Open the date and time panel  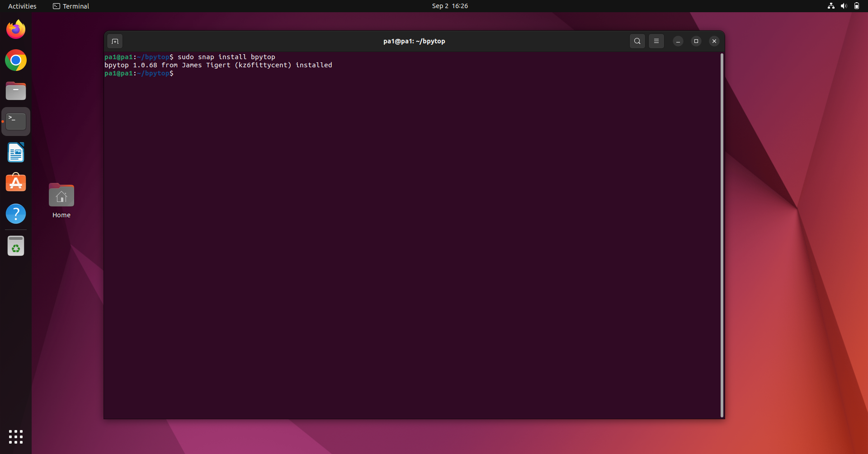(x=449, y=6)
